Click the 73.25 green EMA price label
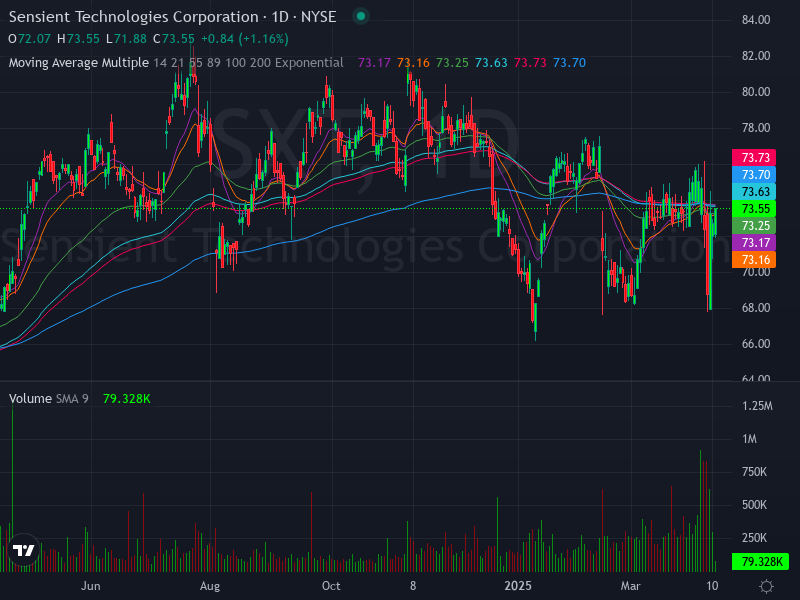 coord(754,226)
